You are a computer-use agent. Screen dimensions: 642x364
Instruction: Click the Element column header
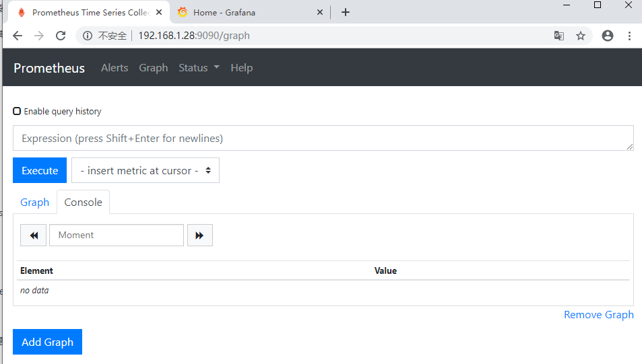pos(36,270)
